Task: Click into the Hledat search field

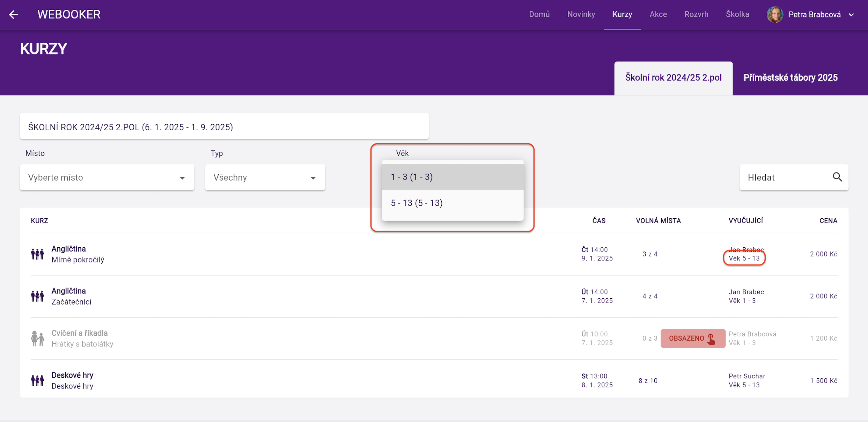Action: 786,177
